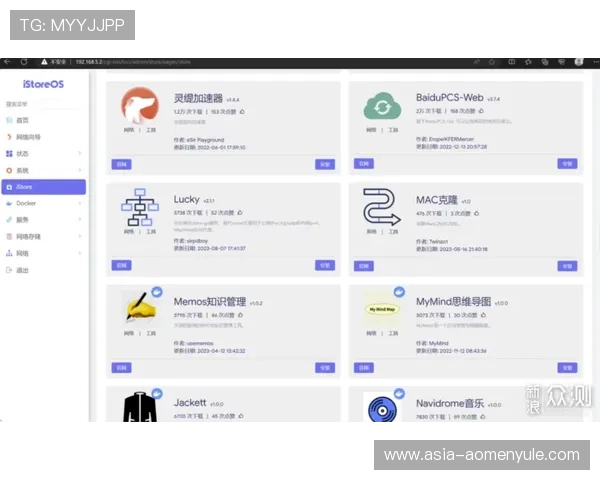Expand the 状态 sidebar submenu arrow

click(x=80, y=153)
